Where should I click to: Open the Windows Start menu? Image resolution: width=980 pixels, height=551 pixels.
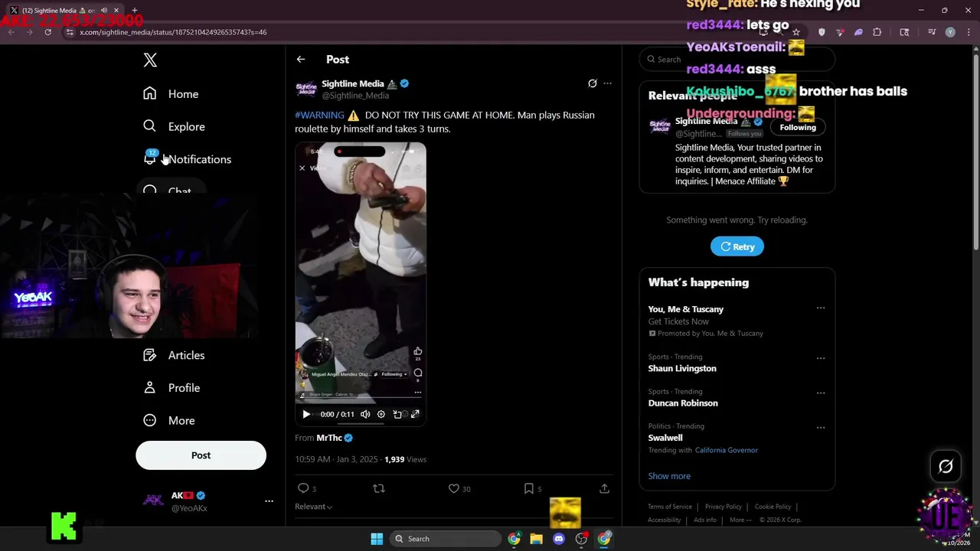coord(377,539)
